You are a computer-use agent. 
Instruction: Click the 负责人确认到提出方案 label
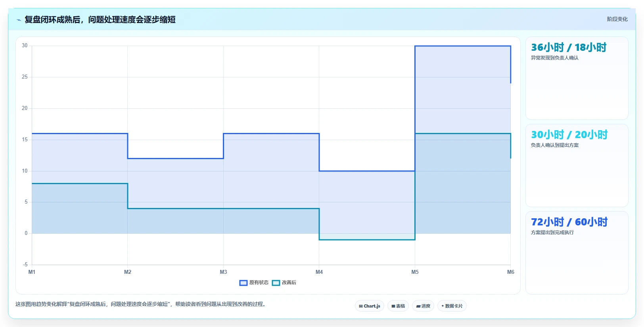tap(555, 145)
